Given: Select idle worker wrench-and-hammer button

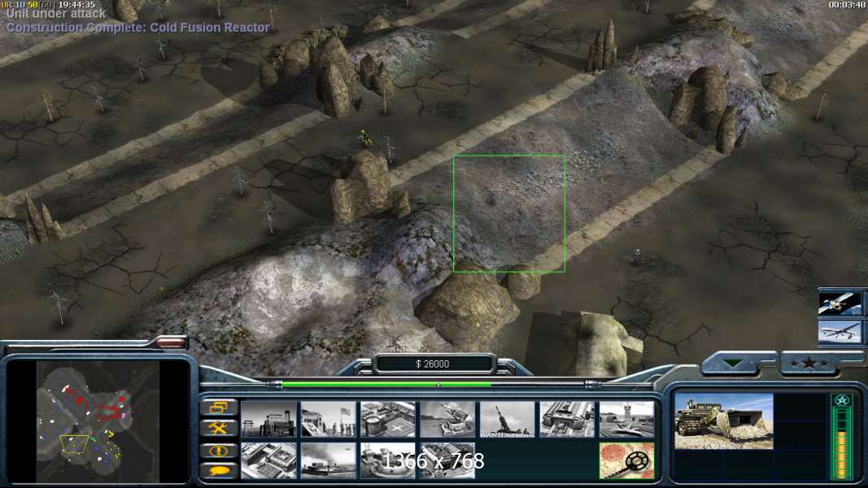Looking at the screenshot, I should 219,428.
